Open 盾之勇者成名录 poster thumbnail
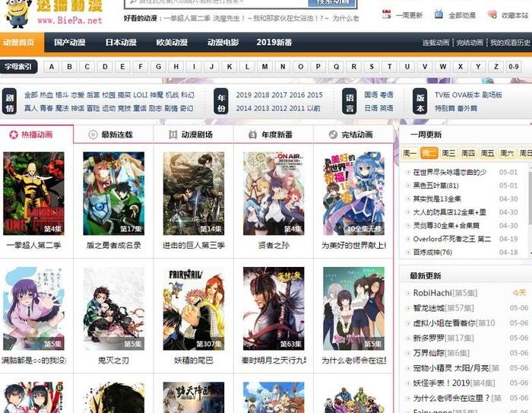The image size is (532, 413). [114, 194]
